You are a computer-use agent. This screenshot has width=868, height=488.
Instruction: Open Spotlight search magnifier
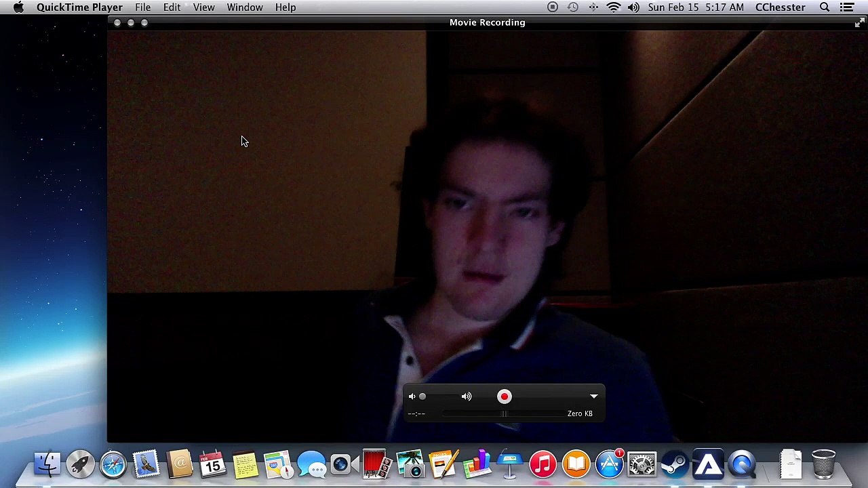click(825, 7)
